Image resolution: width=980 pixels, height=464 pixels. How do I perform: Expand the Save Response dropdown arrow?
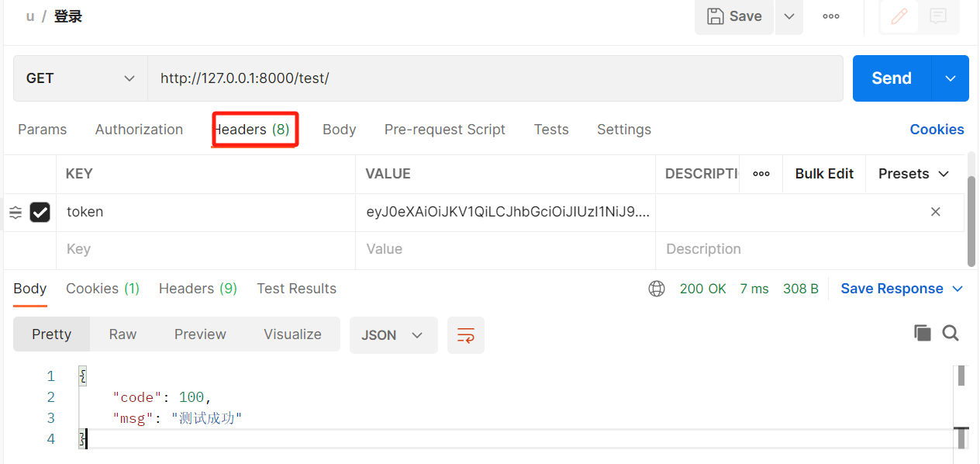pos(958,289)
